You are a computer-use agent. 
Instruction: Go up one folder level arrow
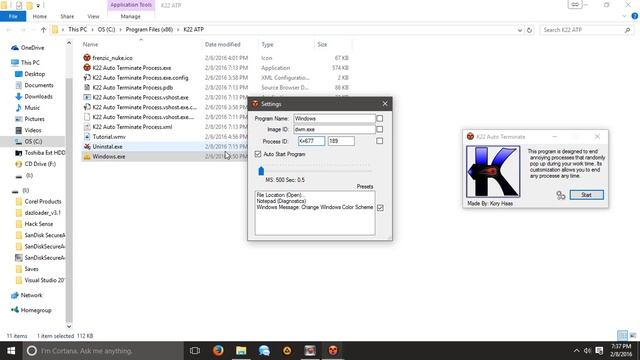43,30
